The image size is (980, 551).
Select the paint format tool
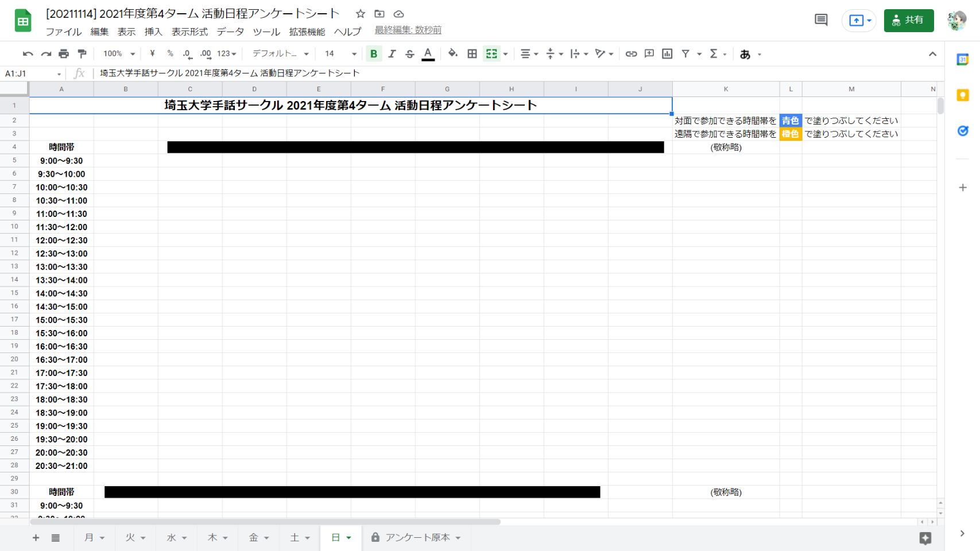(x=82, y=54)
